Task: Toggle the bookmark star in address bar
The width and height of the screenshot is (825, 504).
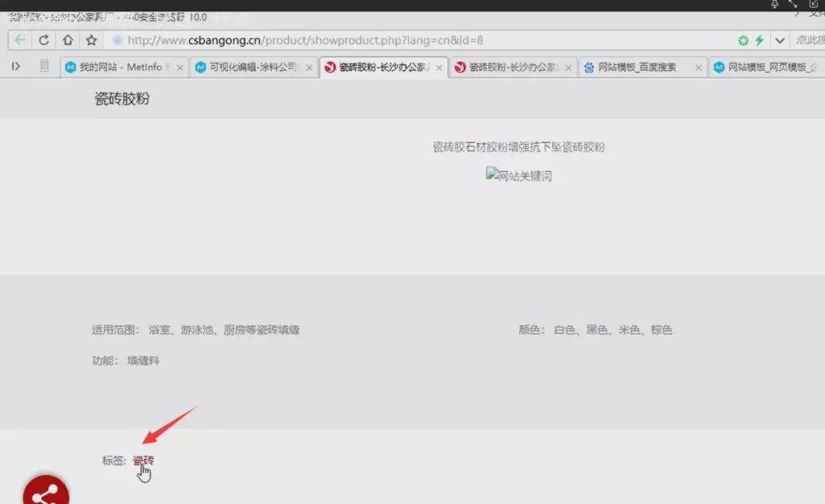Action: click(91, 40)
